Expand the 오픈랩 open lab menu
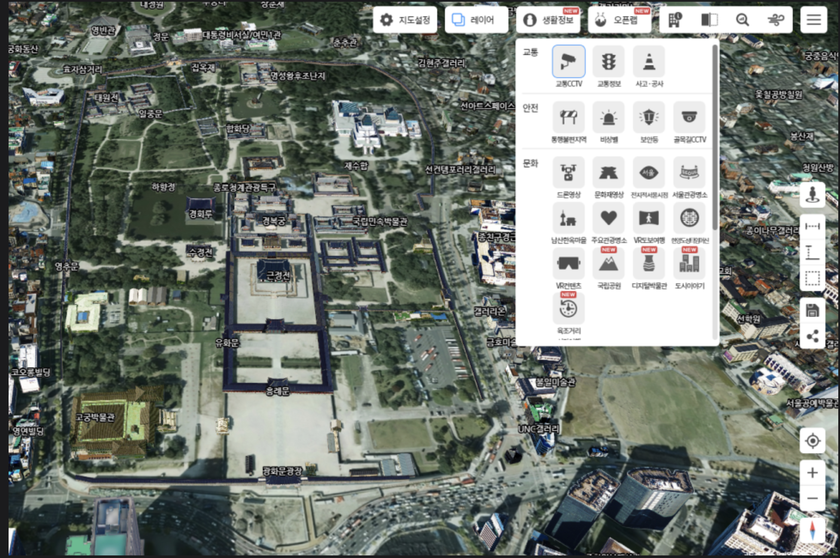 617,20
